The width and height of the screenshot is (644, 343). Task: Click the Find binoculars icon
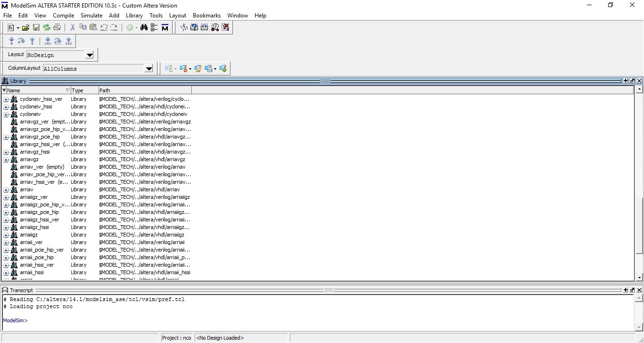coord(144,28)
